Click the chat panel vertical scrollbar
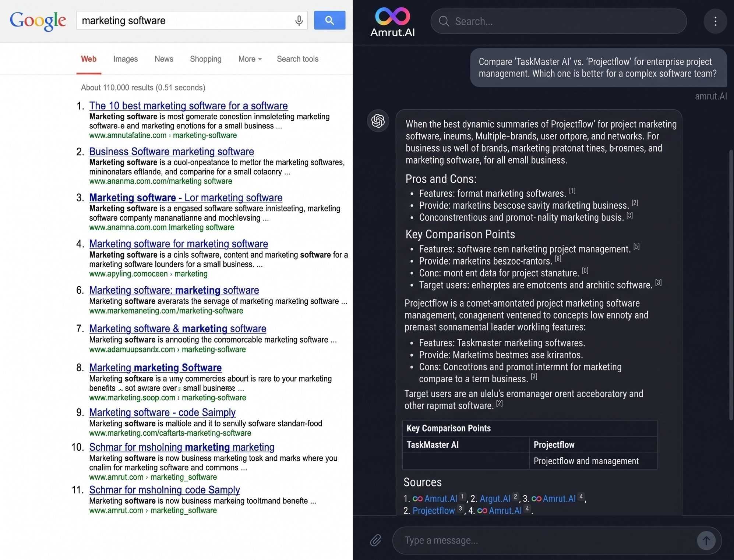Viewport: 734px width, 560px height. tap(731, 285)
